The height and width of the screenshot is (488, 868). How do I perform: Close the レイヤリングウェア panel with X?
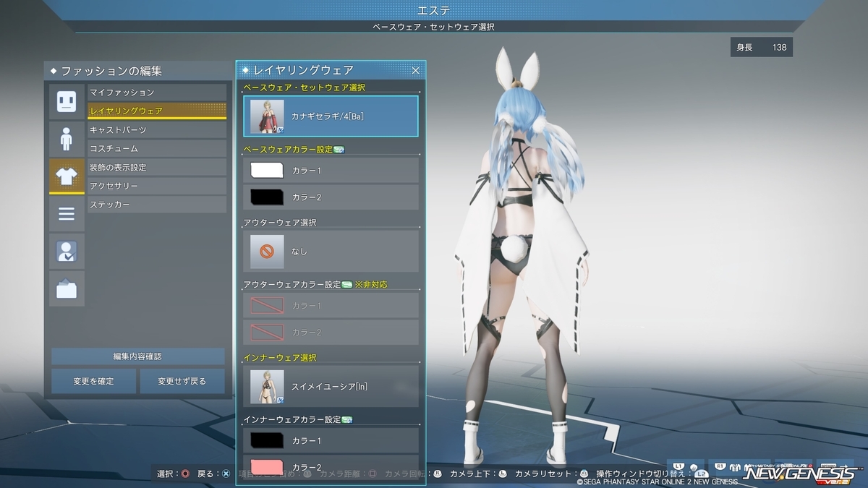416,70
